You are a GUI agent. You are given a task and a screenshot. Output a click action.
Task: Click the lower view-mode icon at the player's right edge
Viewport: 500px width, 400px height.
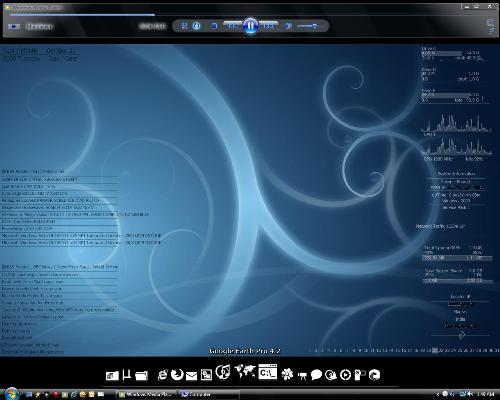[x=490, y=30]
